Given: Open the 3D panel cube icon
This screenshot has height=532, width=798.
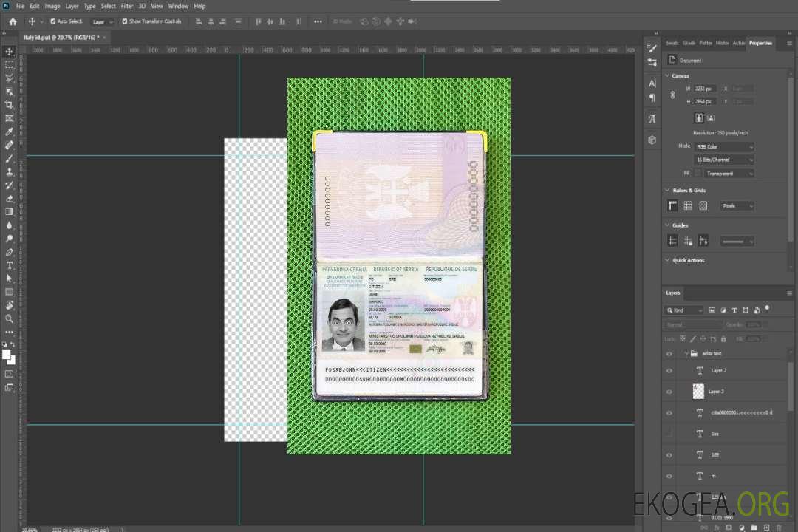Looking at the screenshot, I should pyautogui.click(x=652, y=140).
